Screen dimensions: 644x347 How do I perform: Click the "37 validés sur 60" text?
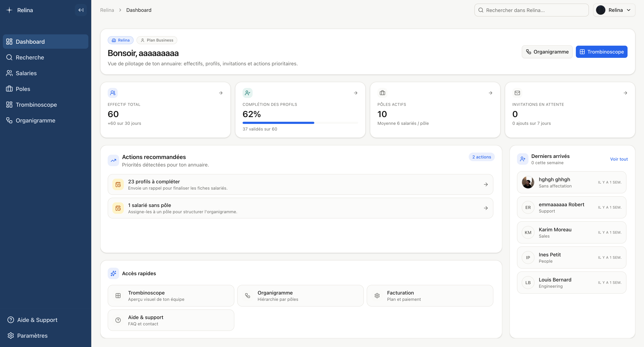[x=260, y=129]
